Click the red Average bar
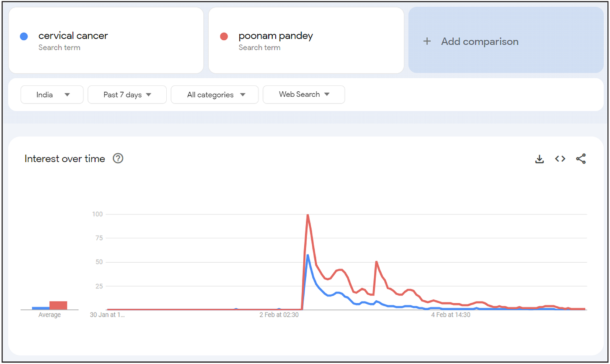The width and height of the screenshot is (610, 364). click(x=58, y=305)
